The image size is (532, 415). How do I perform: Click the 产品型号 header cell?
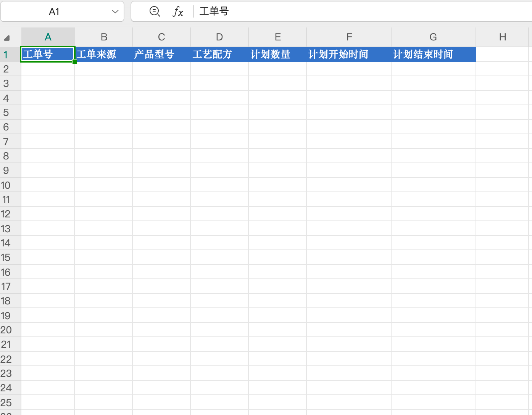point(161,55)
